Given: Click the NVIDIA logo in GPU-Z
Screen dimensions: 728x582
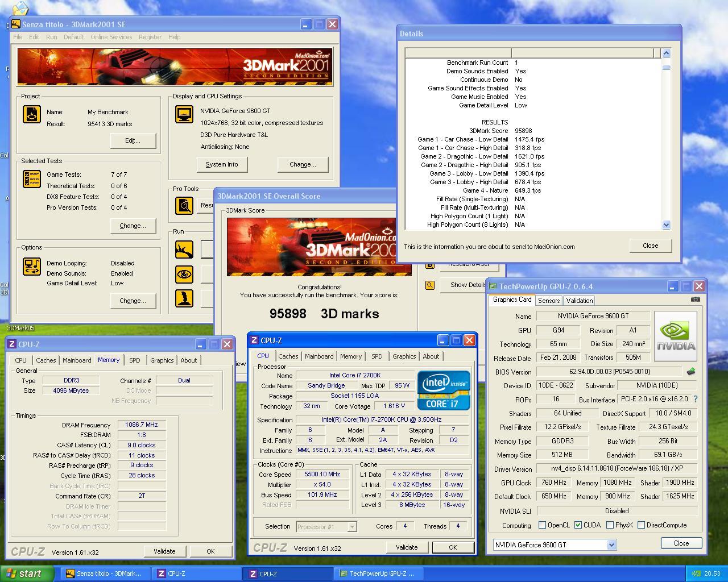Looking at the screenshot, I should pyautogui.click(x=676, y=336).
